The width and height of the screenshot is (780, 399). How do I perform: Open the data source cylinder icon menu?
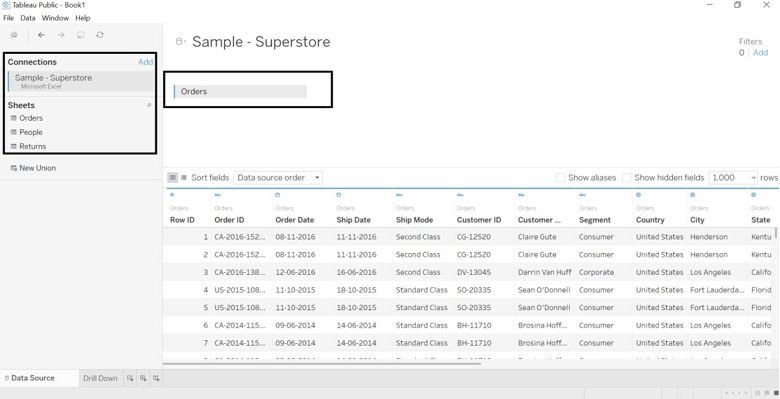click(x=180, y=42)
